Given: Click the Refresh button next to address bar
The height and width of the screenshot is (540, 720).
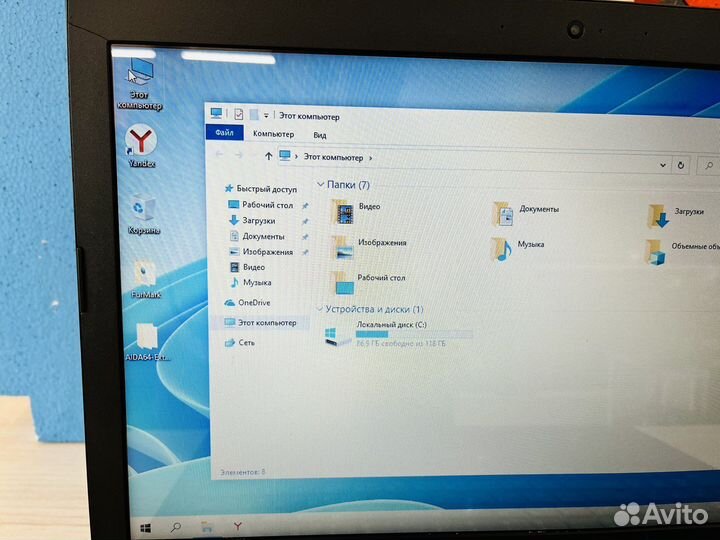Looking at the screenshot, I should tap(681, 163).
